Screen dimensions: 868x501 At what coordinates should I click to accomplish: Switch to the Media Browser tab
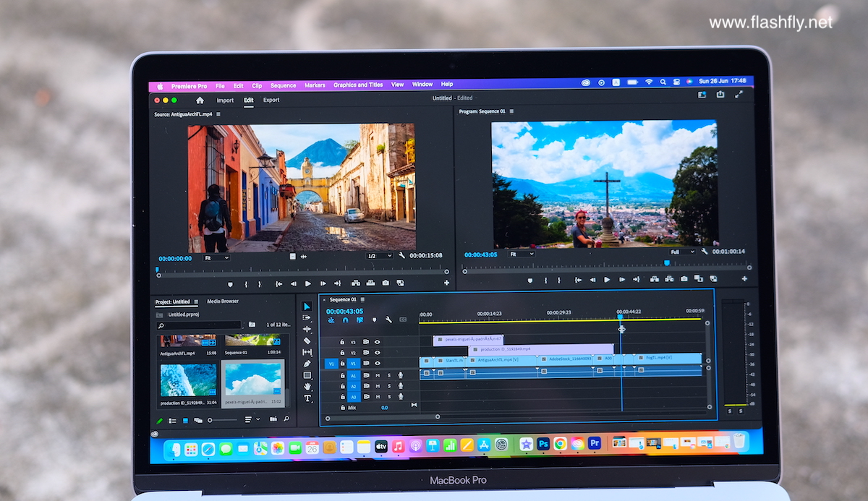pos(222,301)
